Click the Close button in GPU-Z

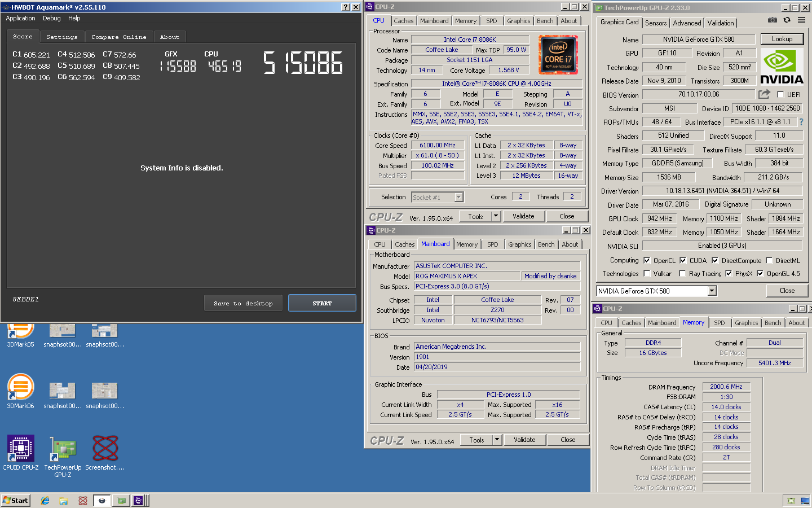pos(787,291)
